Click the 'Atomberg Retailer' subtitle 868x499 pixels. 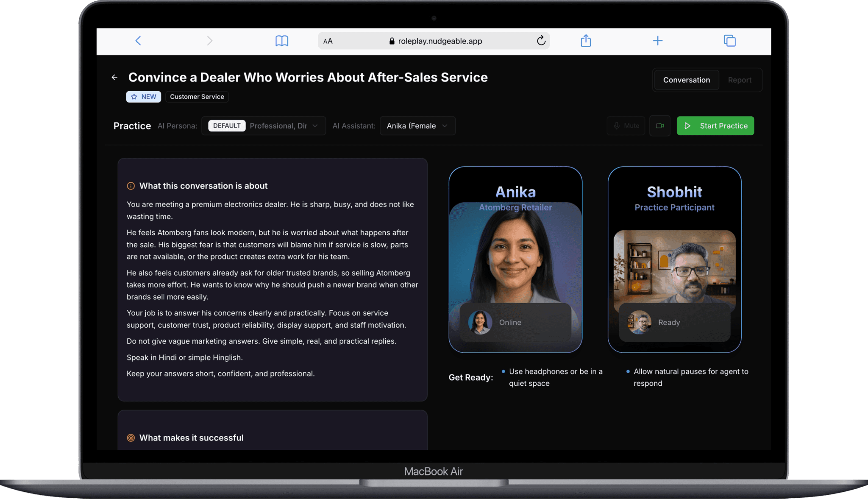click(x=515, y=207)
